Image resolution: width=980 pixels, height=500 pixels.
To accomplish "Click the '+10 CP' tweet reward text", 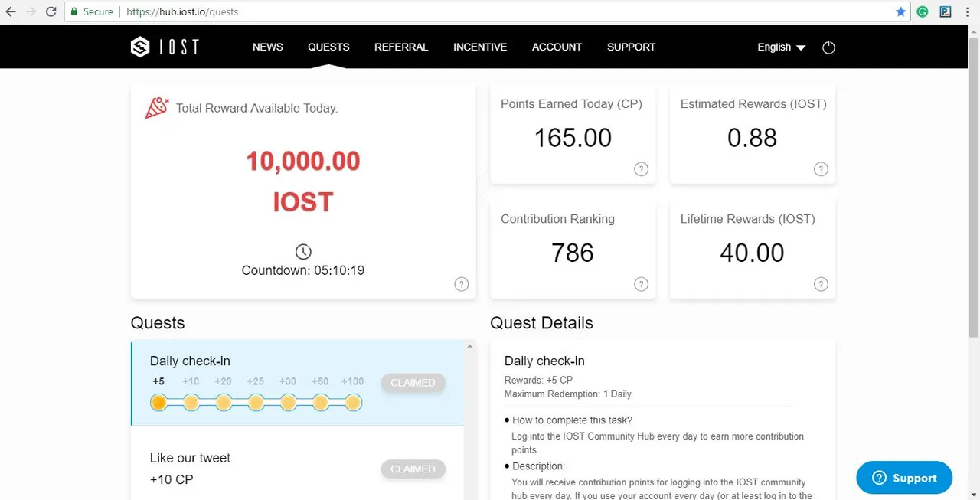I will pos(171,479).
